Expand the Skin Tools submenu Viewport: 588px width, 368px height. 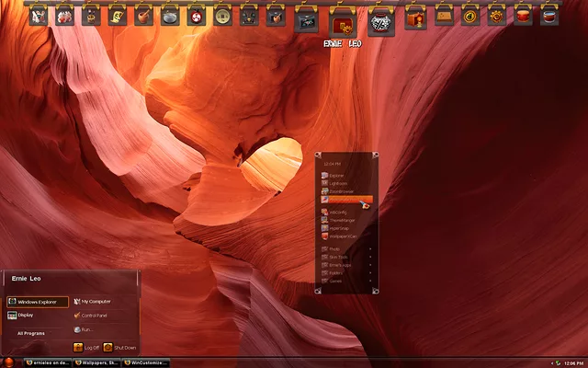pyautogui.click(x=339, y=257)
